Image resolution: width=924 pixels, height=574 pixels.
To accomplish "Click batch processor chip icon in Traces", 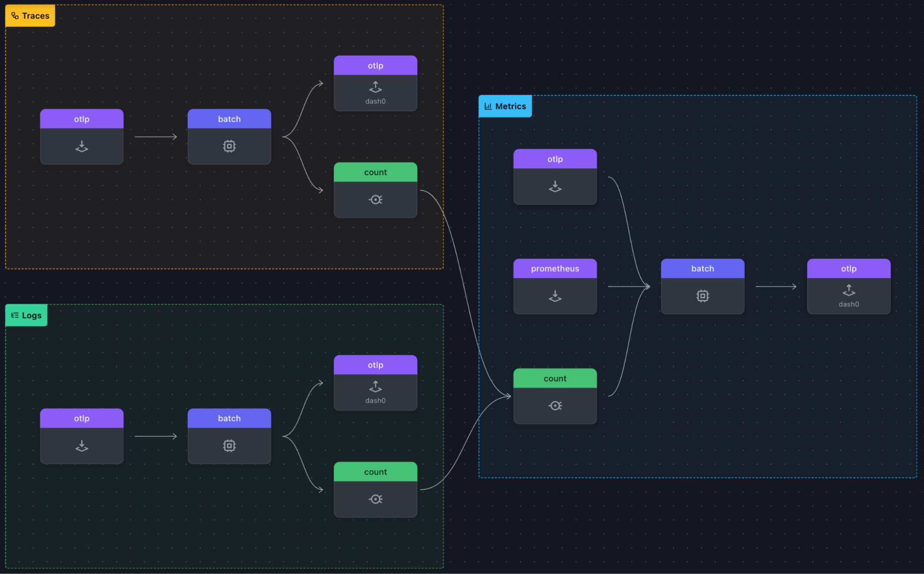I will (229, 146).
